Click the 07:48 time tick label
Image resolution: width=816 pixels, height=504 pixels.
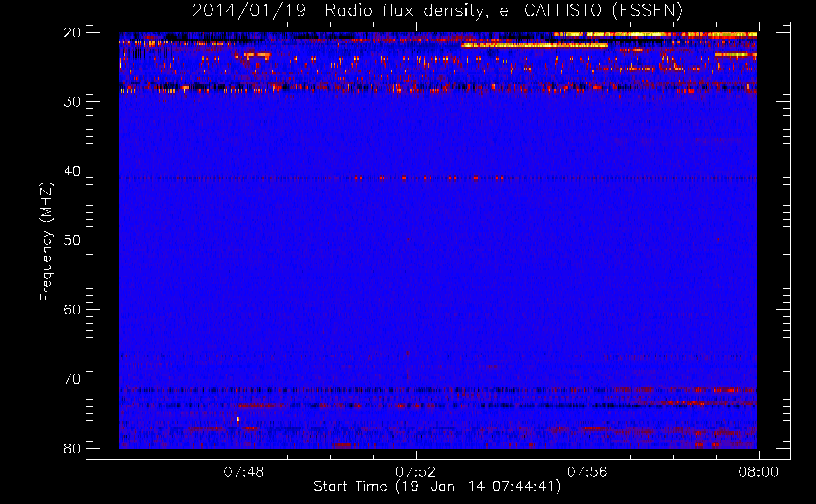click(244, 472)
